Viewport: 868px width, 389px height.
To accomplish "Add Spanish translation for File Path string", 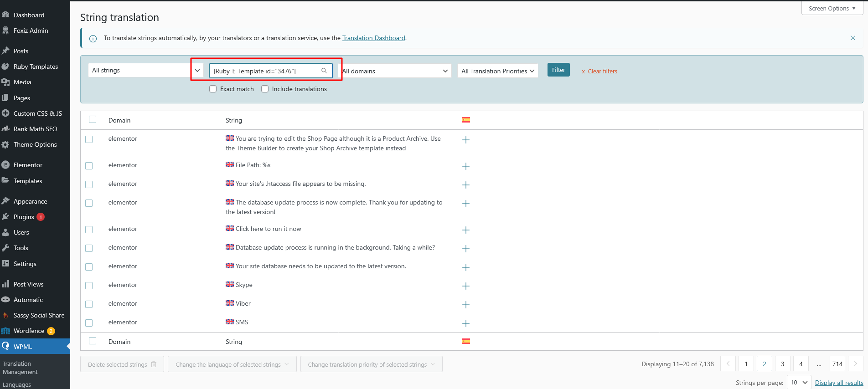I will [x=466, y=166].
